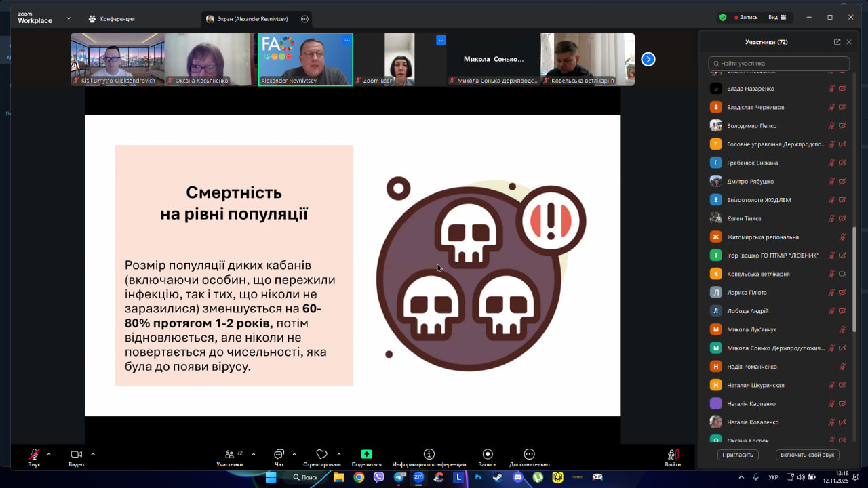This screenshot has width=868, height=488.
Task: Open Информация о конференции
Action: [x=429, y=455]
